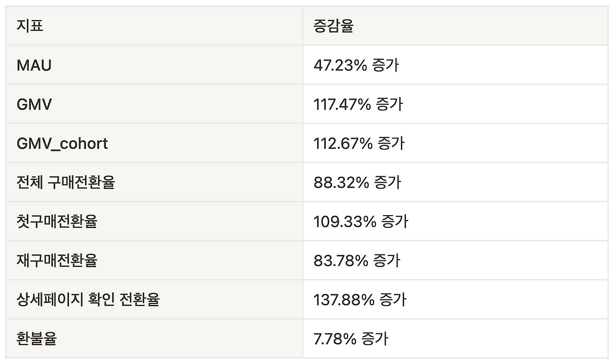Screen dimensions: 615x364
Task: Click the 112.67% 증가 value
Action: pyautogui.click(x=359, y=143)
